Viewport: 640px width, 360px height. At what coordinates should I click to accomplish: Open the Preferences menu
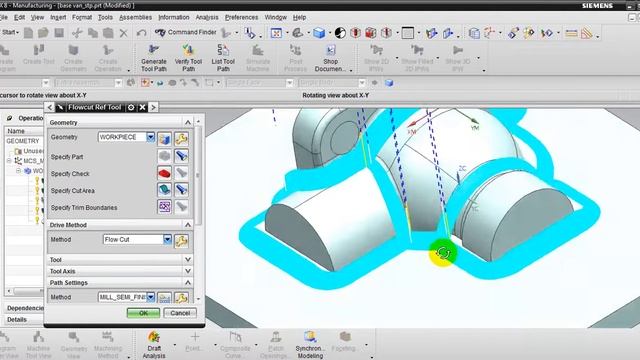point(241,18)
